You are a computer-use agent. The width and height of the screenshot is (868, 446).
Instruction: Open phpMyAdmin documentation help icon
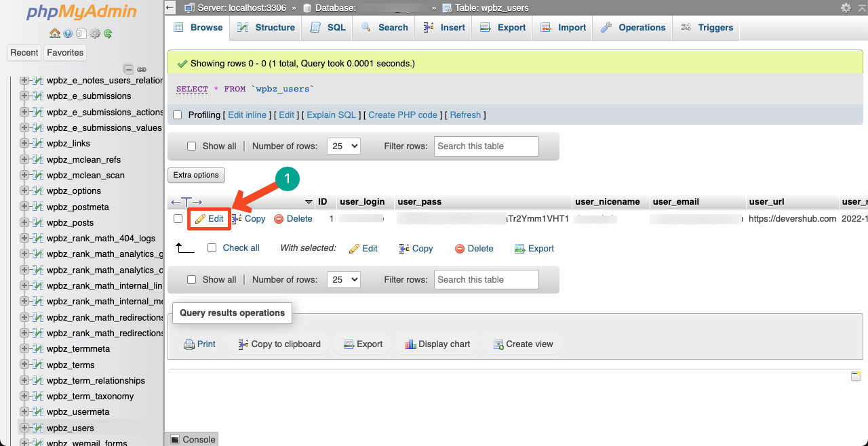click(x=68, y=33)
